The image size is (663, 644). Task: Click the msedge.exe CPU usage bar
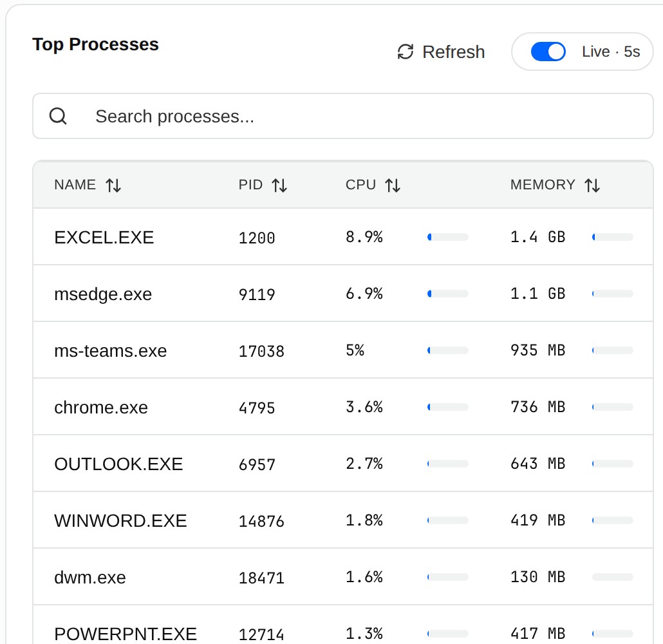[x=448, y=294]
